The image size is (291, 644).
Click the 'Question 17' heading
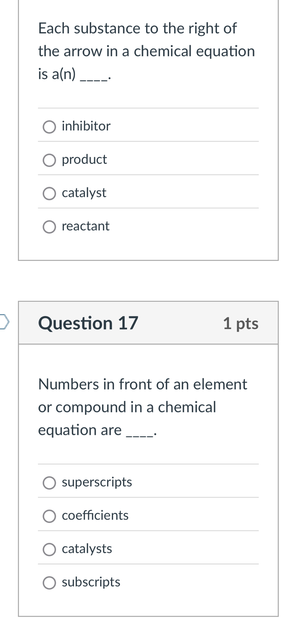pos(88,323)
